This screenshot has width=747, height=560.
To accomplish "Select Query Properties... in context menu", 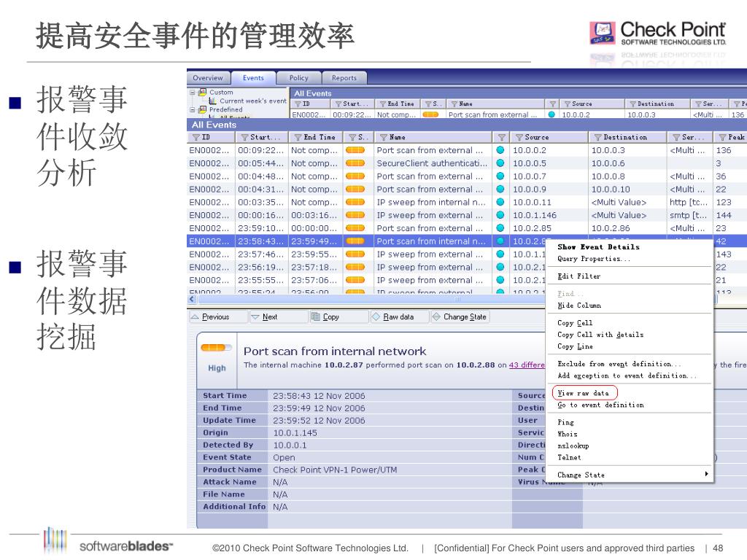I will pyautogui.click(x=594, y=259).
